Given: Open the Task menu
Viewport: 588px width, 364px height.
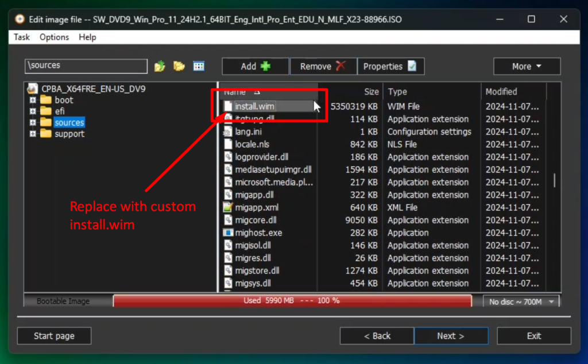Looking at the screenshot, I should tap(22, 37).
